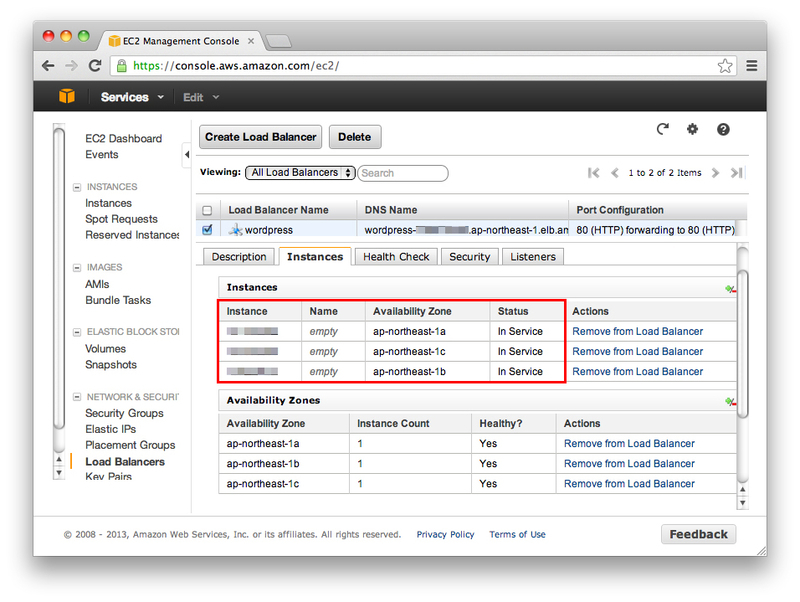The width and height of the screenshot is (800, 602).
Task: Remove ap-northeast-1c zone from Load Balancer
Action: tap(629, 484)
